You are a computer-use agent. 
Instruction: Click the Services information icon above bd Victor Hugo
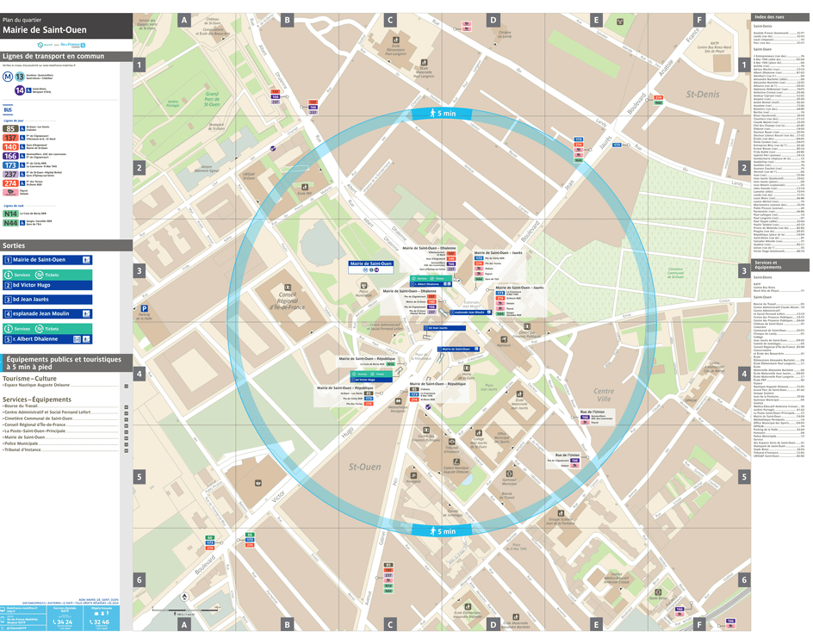[x=8, y=275]
